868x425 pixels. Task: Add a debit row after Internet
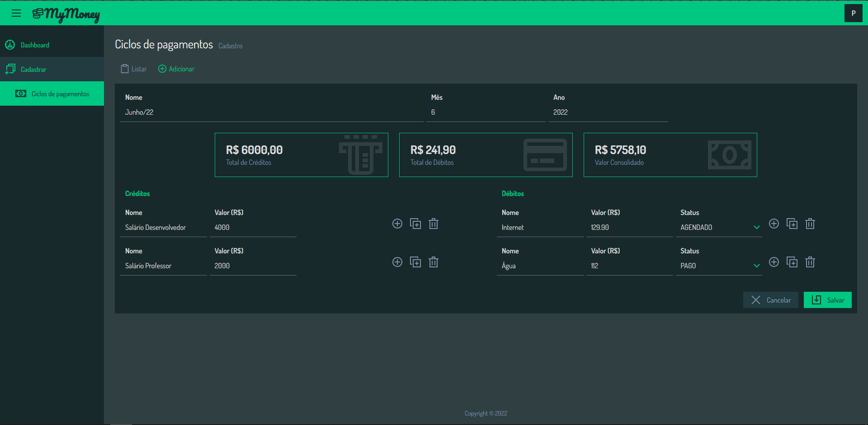point(774,224)
